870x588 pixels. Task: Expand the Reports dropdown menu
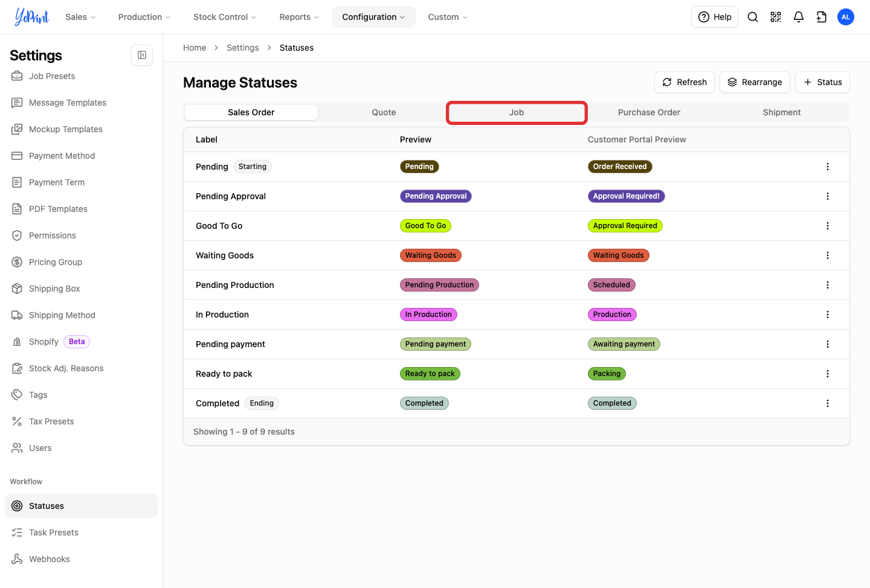[299, 17]
